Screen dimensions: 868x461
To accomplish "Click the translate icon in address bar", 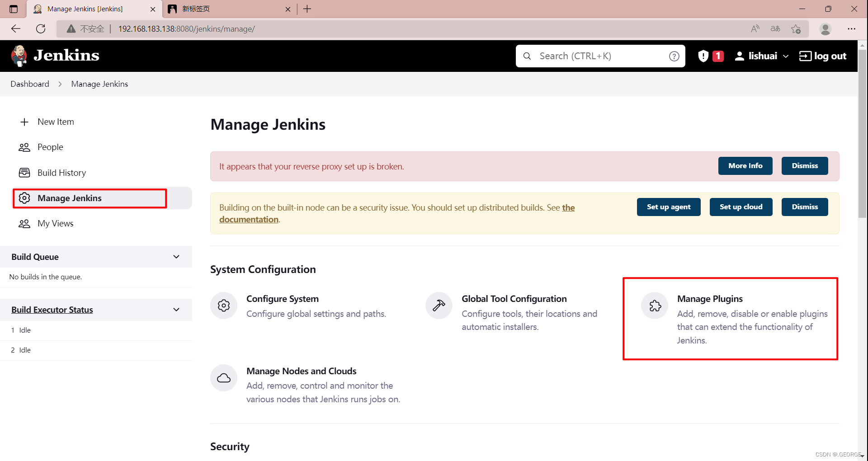I will click(775, 29).
